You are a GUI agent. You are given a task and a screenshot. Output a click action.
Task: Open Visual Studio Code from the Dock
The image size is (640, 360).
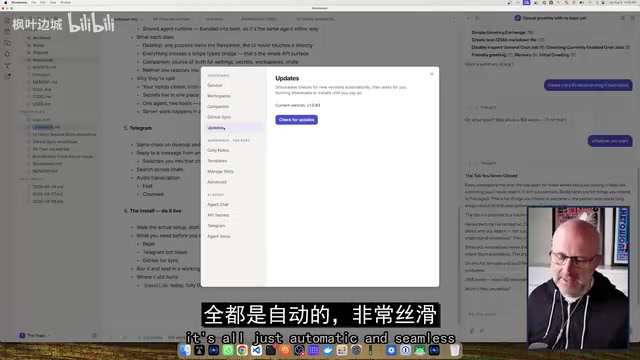(256, 350)
